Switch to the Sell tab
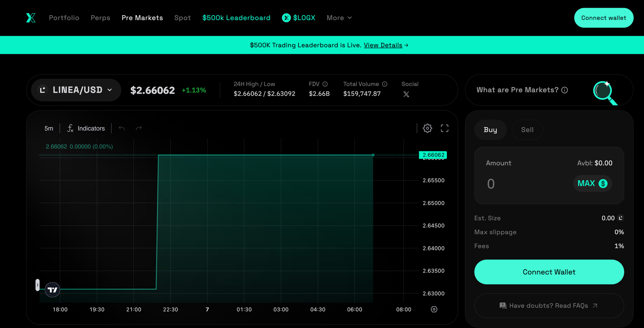 click(x=527, y=130)
